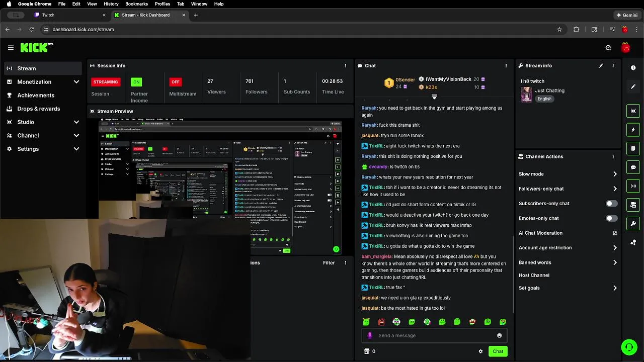This screenshot has width=644, height=362.
Task: Open chat settings gear icon
Action: click(480, 351)
